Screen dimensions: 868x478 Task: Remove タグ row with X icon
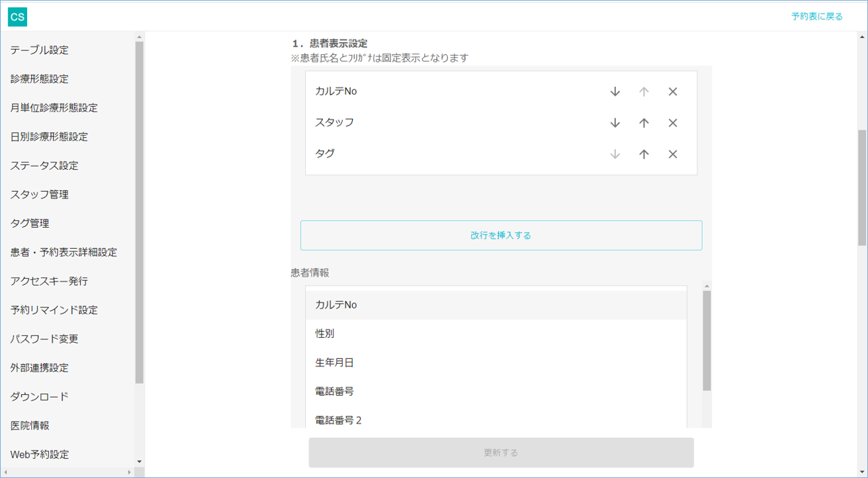(673, 154)
